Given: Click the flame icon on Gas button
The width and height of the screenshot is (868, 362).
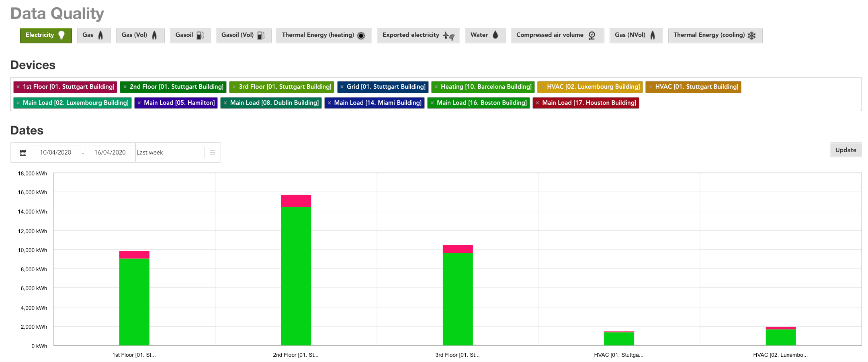Looking at the screenshot, I should 101,35.
